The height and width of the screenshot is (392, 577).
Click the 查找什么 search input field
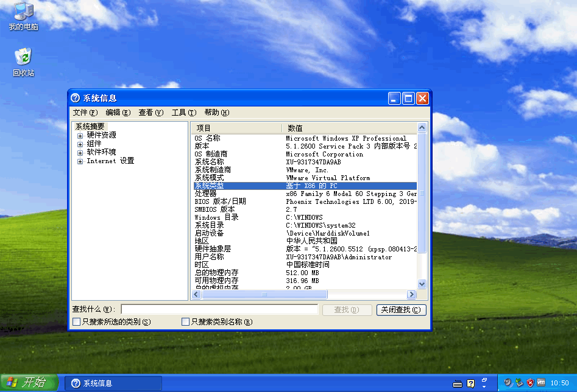tap(219, 309)
